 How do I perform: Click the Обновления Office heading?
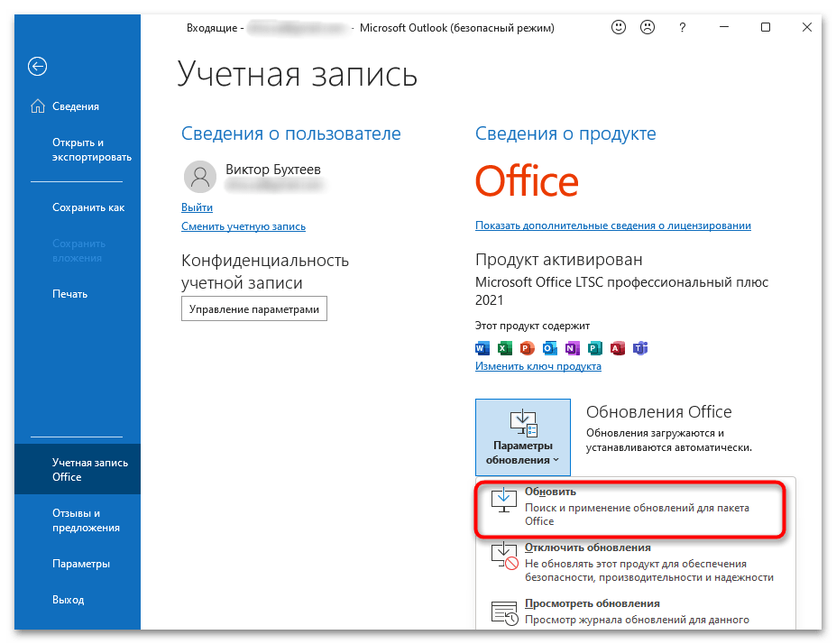[658, 411]
